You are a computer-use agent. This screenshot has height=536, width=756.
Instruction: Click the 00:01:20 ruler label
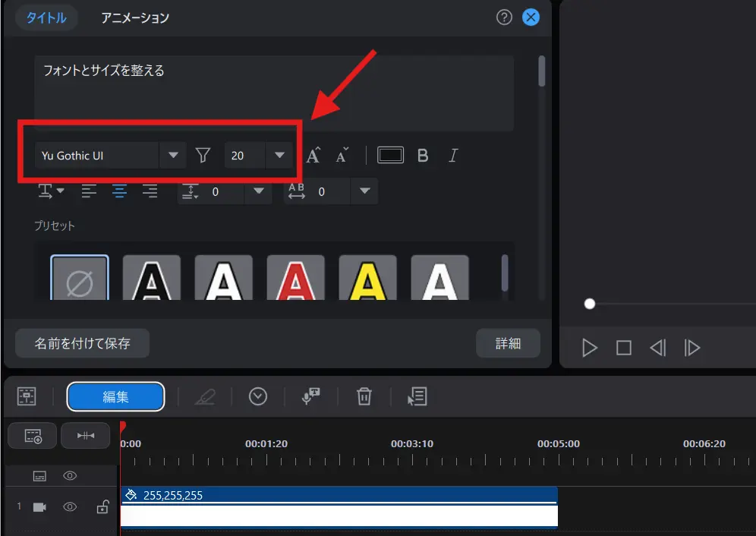click(266, 444)
